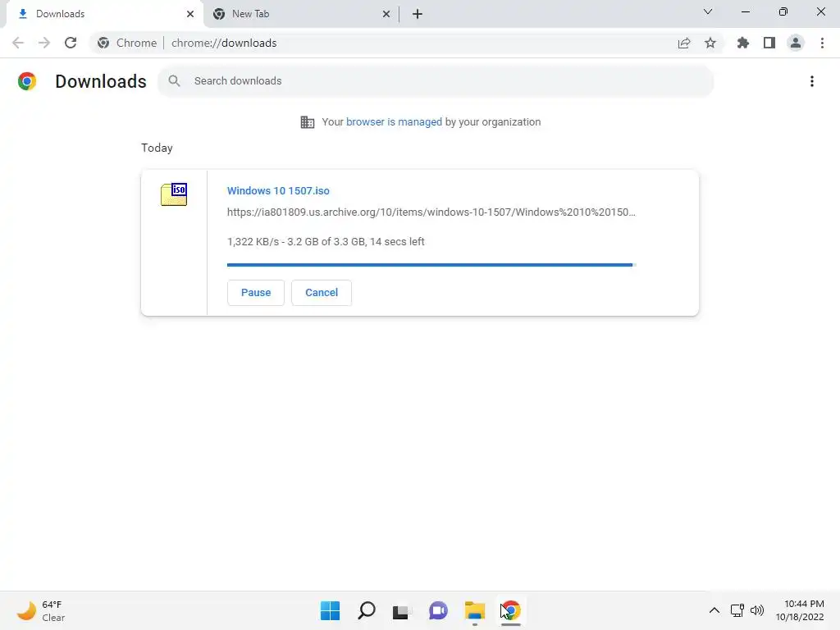Click the download speed status text
Screen dimensions: 840x630
pyautogui.click(x=326, y=242)
